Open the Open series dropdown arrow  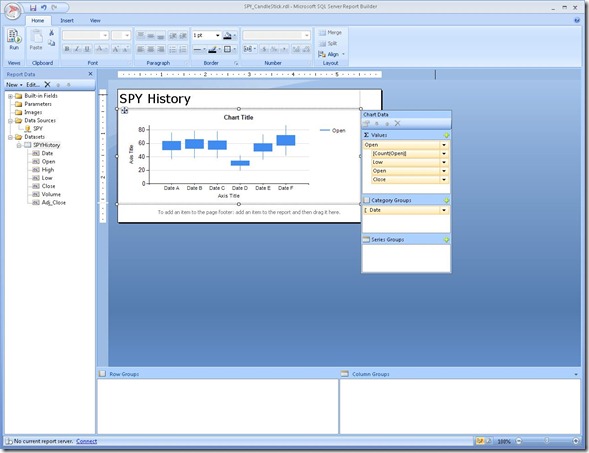coord(444,145)
